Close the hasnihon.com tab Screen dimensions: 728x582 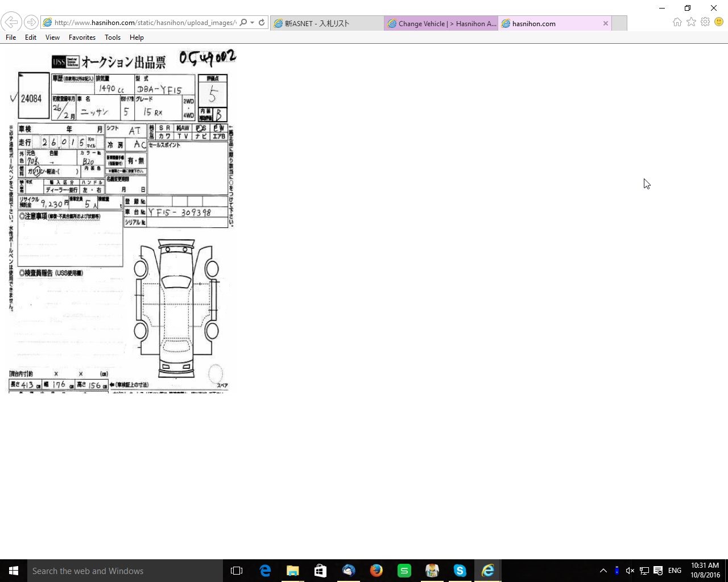[x=606, y=23]
